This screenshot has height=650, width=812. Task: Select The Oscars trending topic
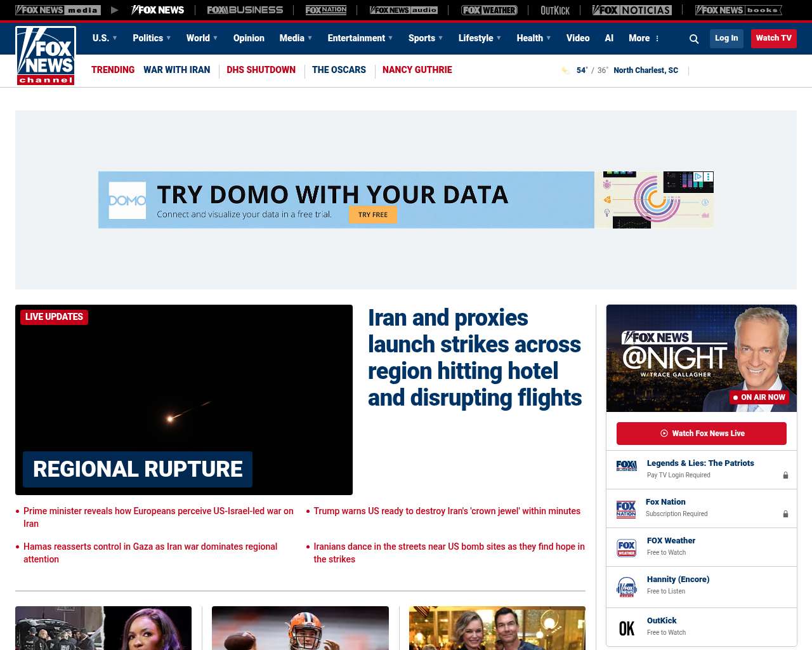pos(339,70)
